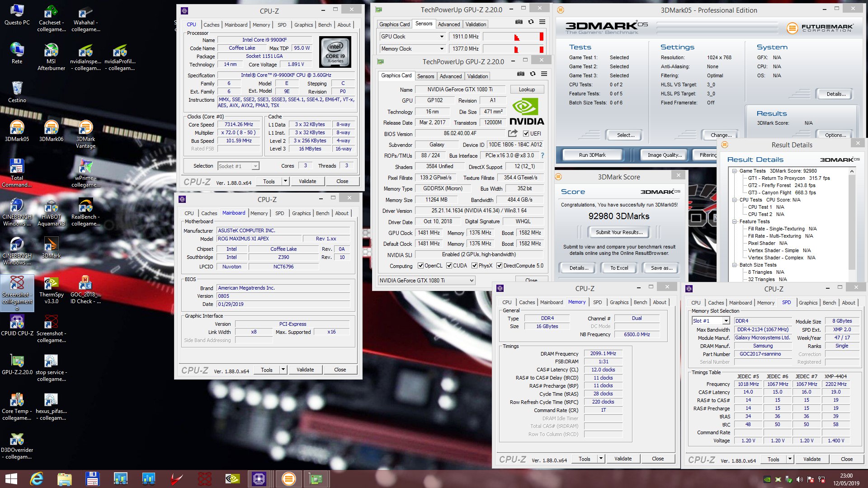Click Result Details tree vertical scrollbar
The height and width of the screenshot is (488, 868).
click(x=852, y=225)
